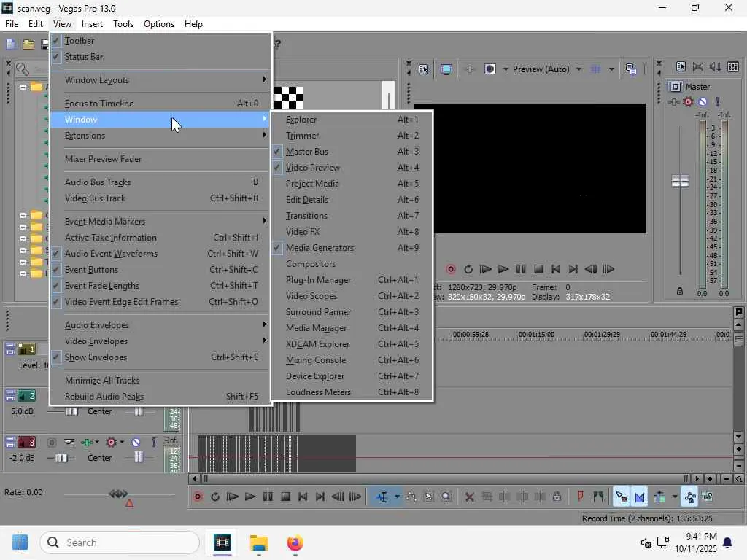Click track 3 FX green plug icon
The height and width of the screenshot is (560, 747).
87,443
